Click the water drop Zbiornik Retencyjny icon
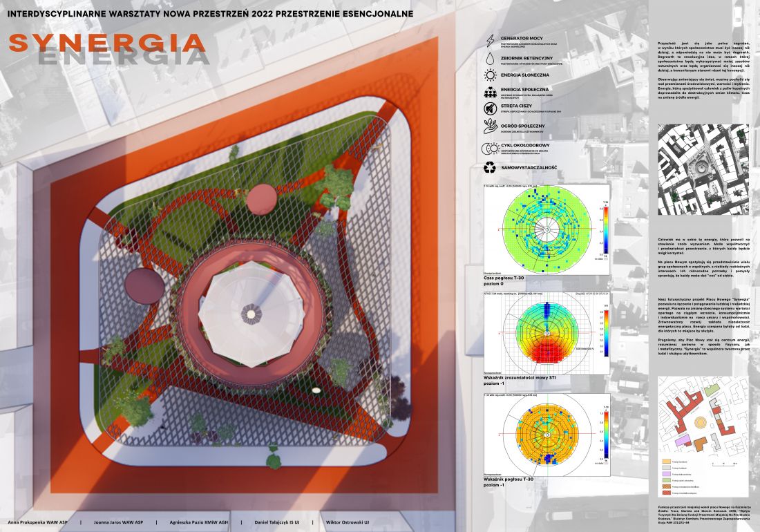Viewport: 760px width, 532px height. [x=490, y=59]
